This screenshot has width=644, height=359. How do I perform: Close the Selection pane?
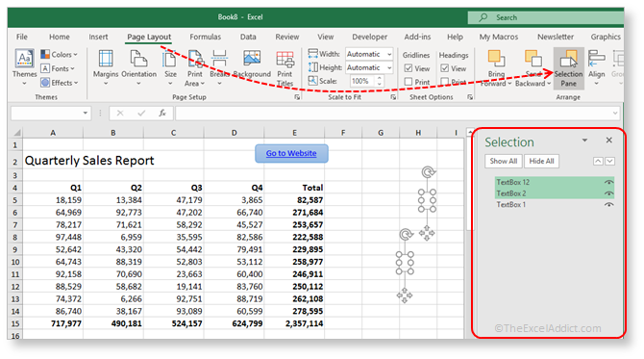(x=609, y=141)
